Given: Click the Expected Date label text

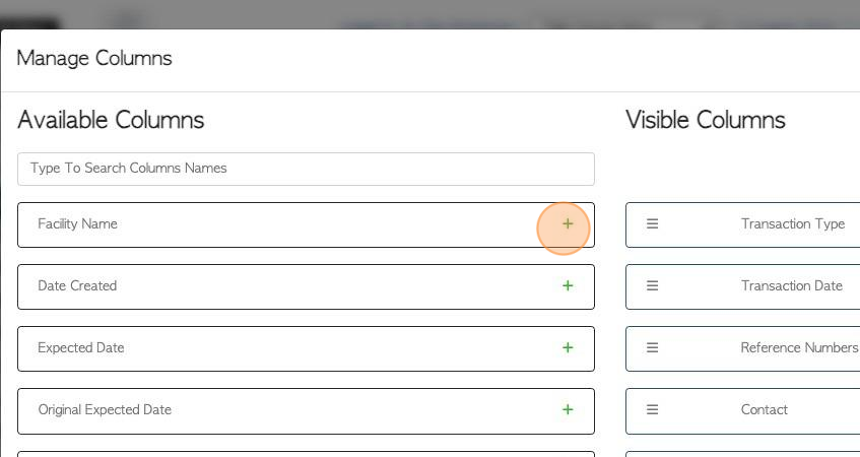Looking at the screenshot, I should click(x=81, y=348).
